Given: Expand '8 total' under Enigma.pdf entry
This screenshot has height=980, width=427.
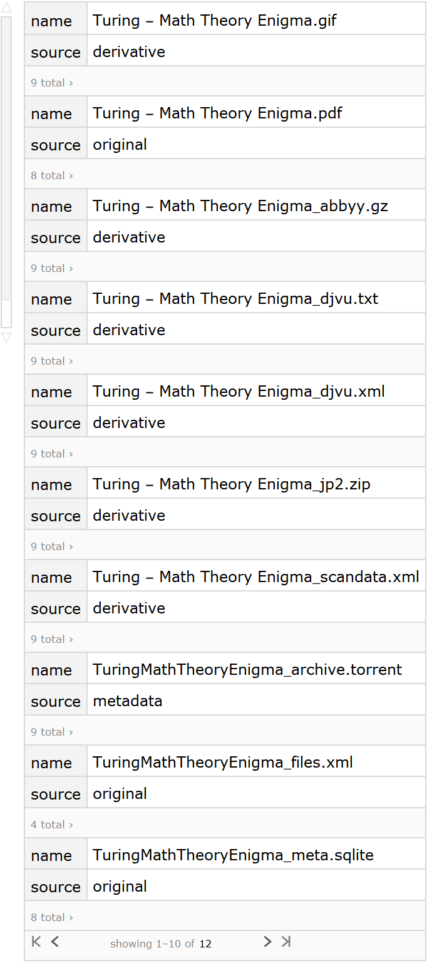Looking at the screenshot, I should coord(52,175).
